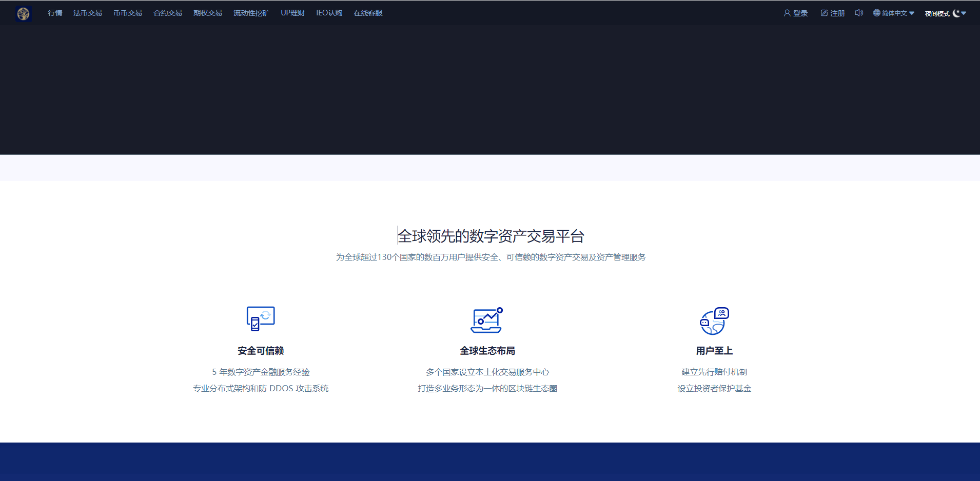Open the 行情 market menu
The width and height of the screenshot is (980, 481).
55,13
